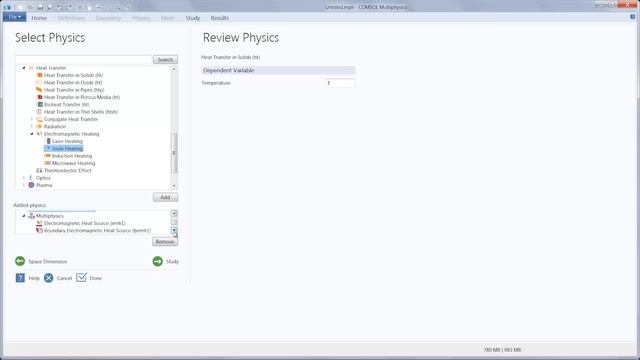Select the Laser Heating label
640x360 pixels.
click(x=67, y=141)
